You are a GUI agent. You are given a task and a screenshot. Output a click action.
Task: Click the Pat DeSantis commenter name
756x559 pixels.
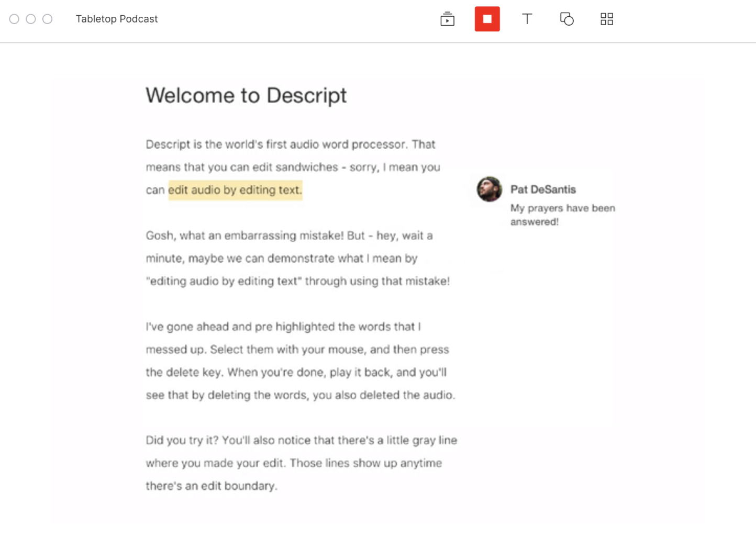pyautogui.click(x=543, y=189)
